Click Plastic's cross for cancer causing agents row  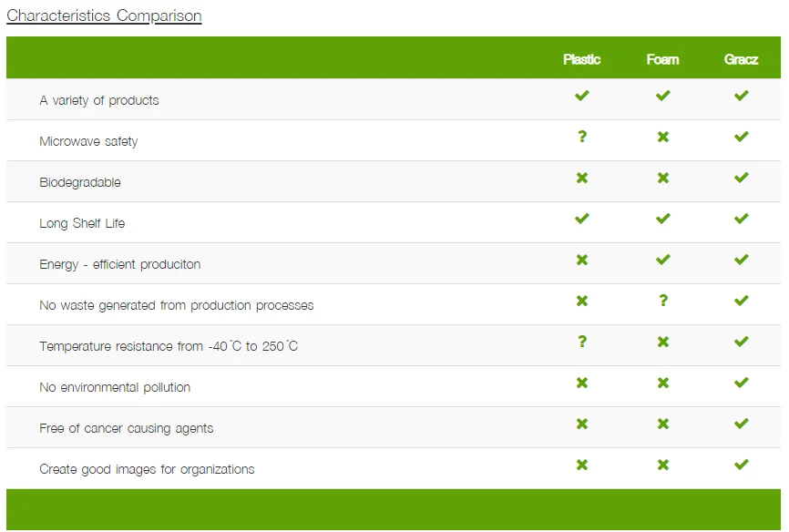(x=582, y=424)
